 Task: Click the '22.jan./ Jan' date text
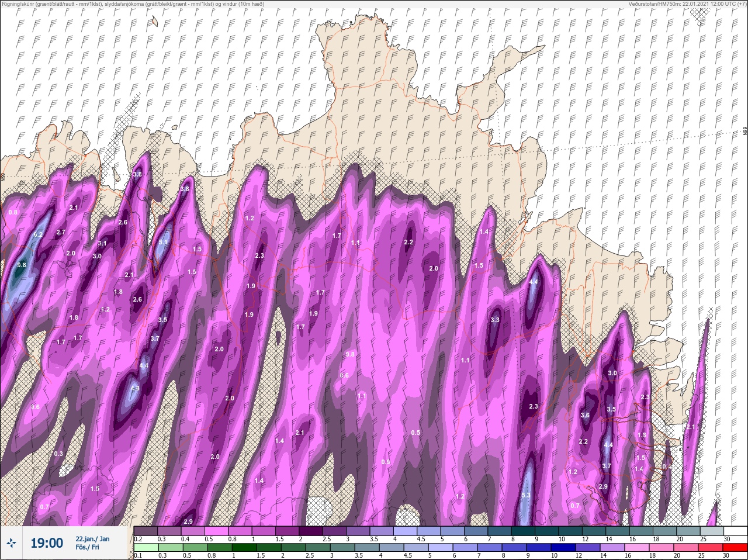tap(92, 538)
